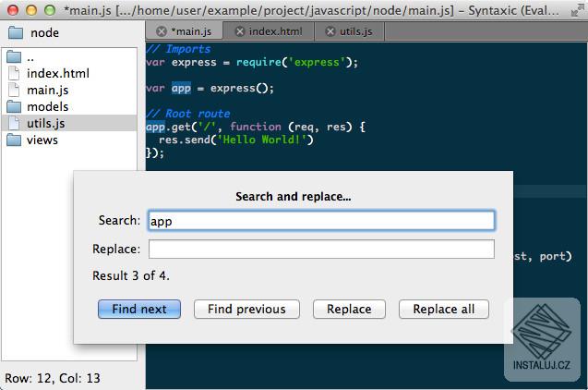Click the Find next button
The width and height of the screenshot is (588, 390).
[x=139, y=309]
